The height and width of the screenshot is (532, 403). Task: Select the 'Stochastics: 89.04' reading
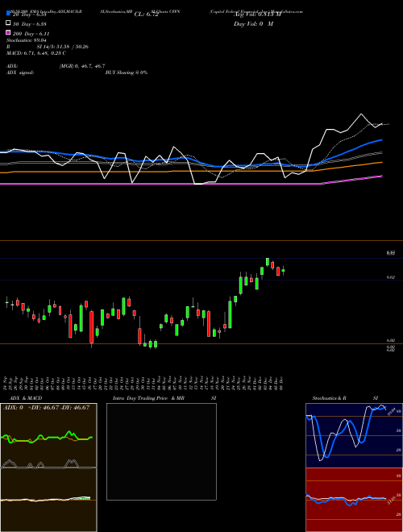(27, 40)
